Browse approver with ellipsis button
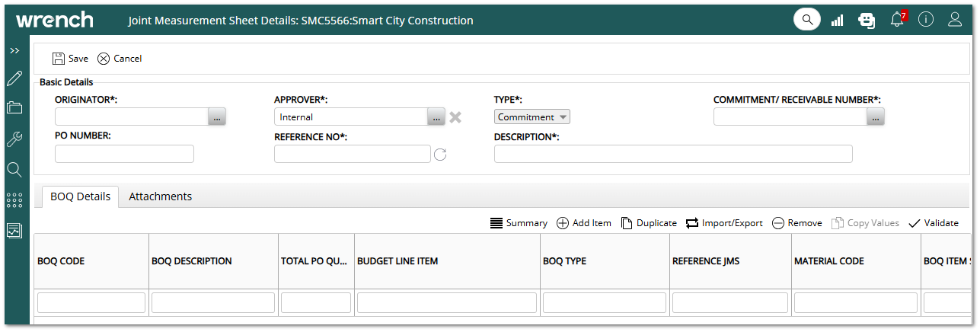Viewport: 980px width, 332px height. [436, 117]
